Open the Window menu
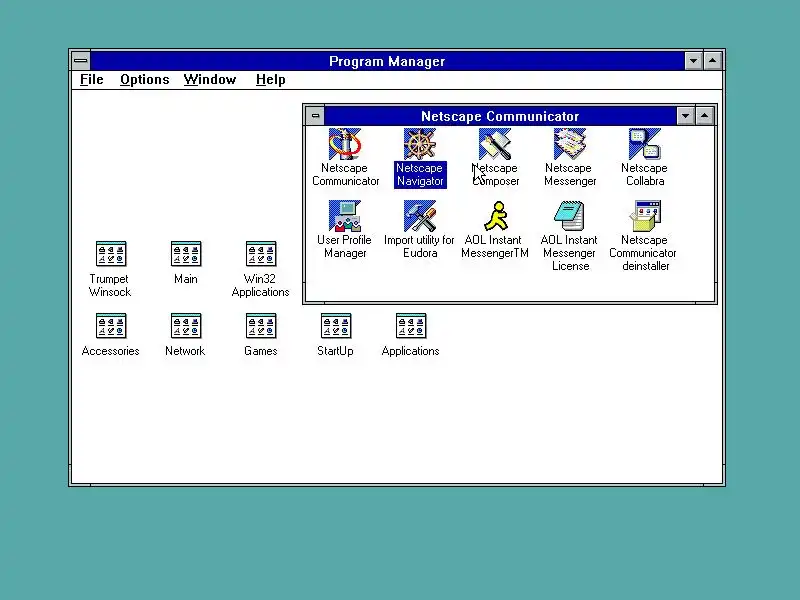 210,80
